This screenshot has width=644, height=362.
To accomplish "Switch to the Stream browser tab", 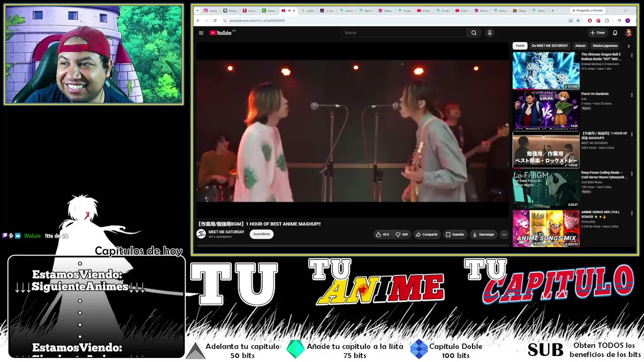I will pyautogui.click(x=268, y=11).
